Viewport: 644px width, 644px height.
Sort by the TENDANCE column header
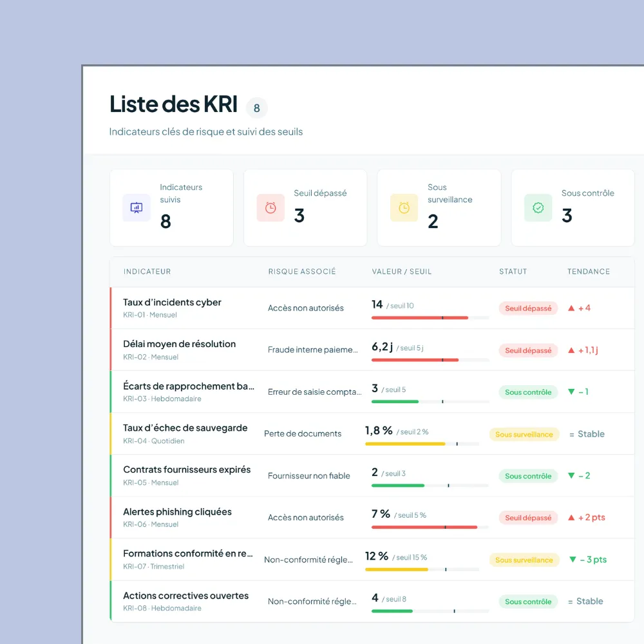[589, 272]
